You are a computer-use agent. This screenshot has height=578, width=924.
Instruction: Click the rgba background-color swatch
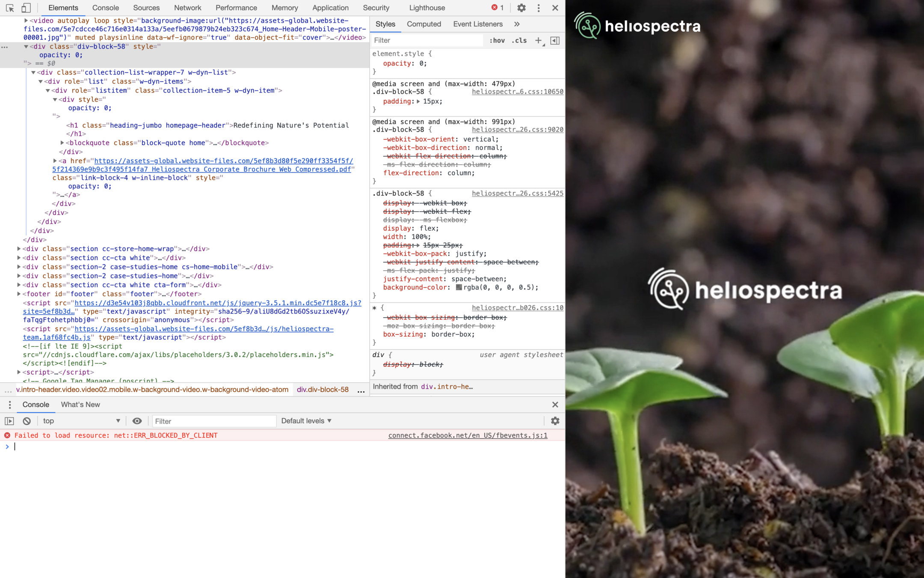pyautogui.click(x=459, y=287)
